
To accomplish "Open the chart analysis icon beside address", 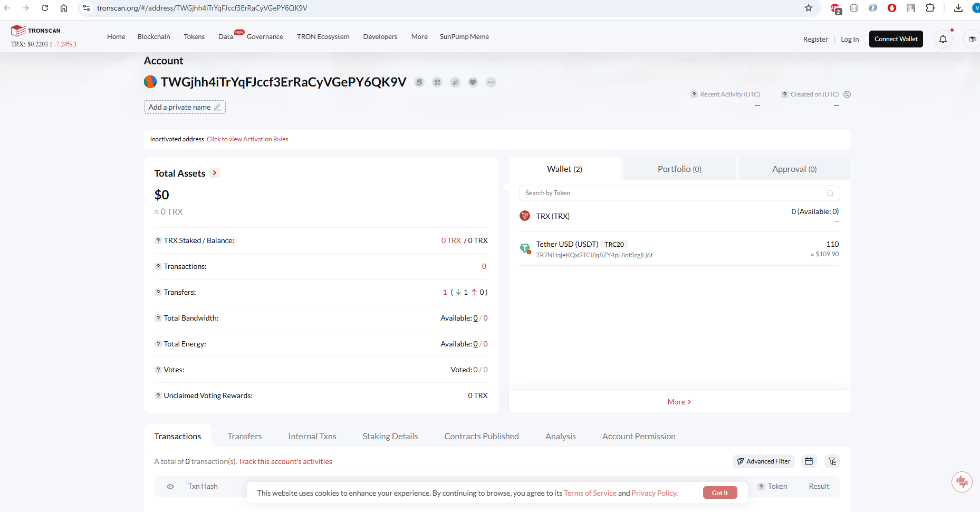I will tap(455, 82).
